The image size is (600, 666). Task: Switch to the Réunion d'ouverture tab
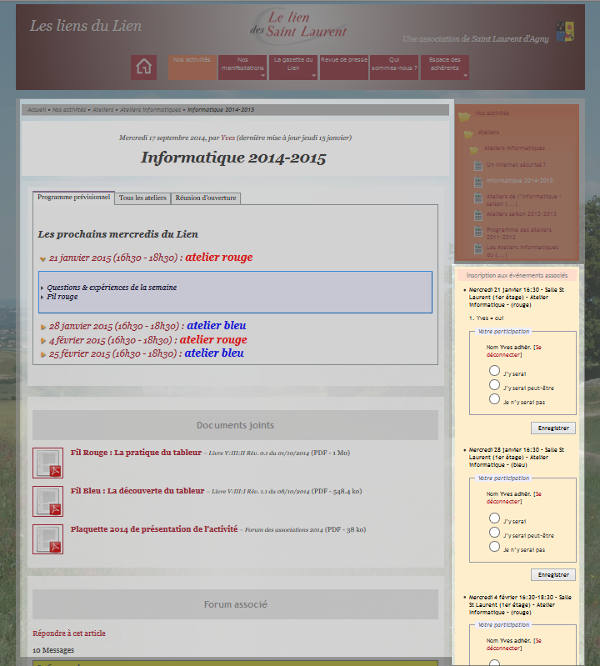pyautogui.click(x=206, y=198)
